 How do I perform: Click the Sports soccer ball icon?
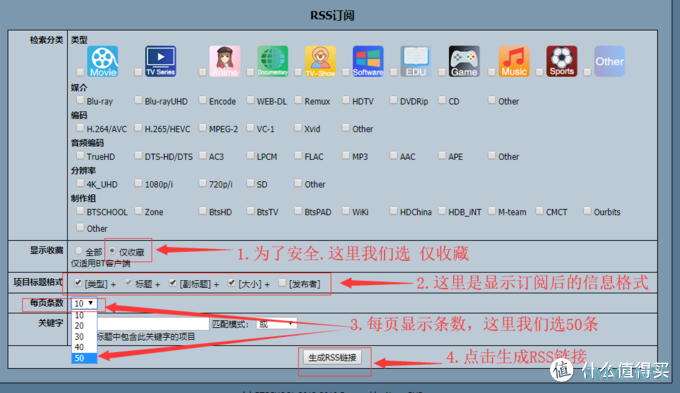click(562, 62)
